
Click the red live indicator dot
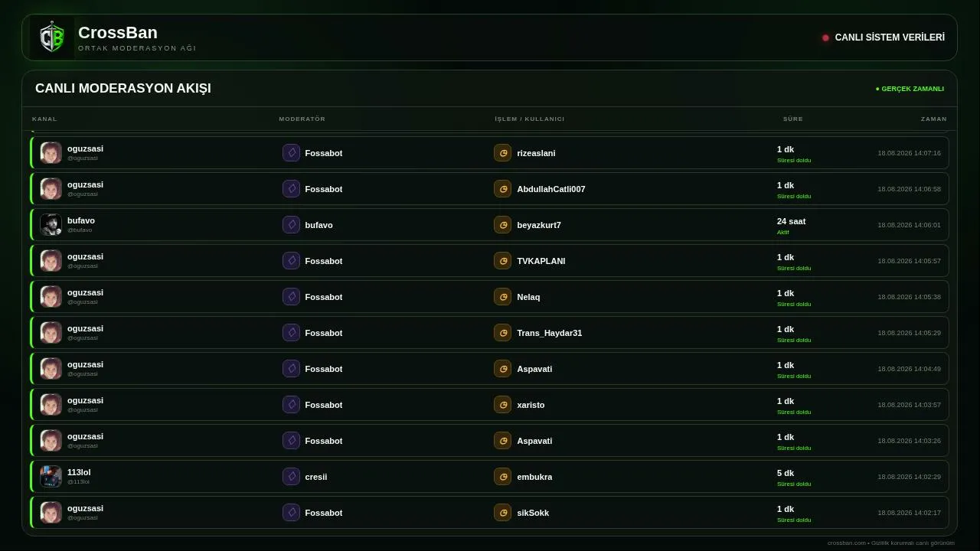(x=825, y=37)
